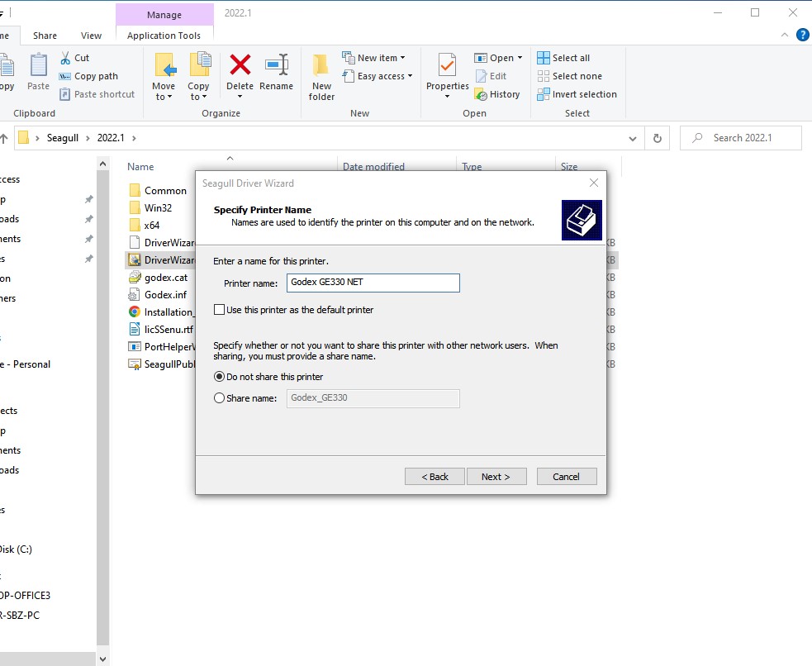812x666 pixels.
Task: Select the SeagullPubl certificate file icon
Action: (134, 364)
